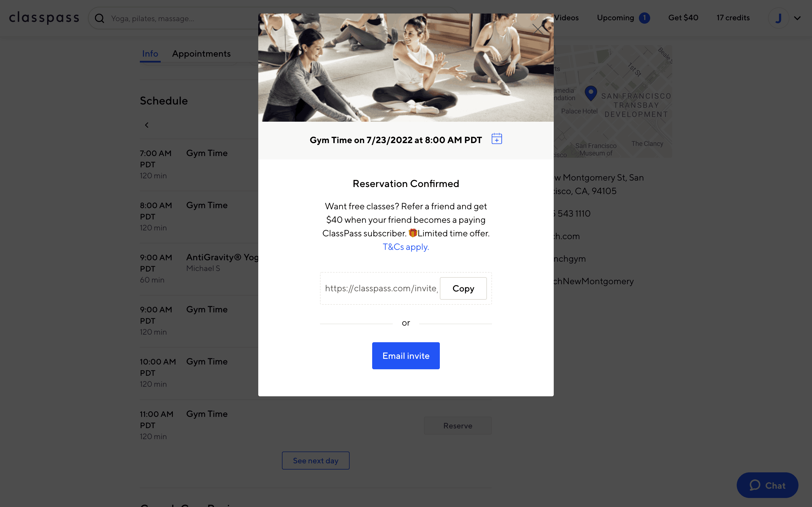Click the classpass logo
Screen dimensions: 812x507
click(44, 18)
